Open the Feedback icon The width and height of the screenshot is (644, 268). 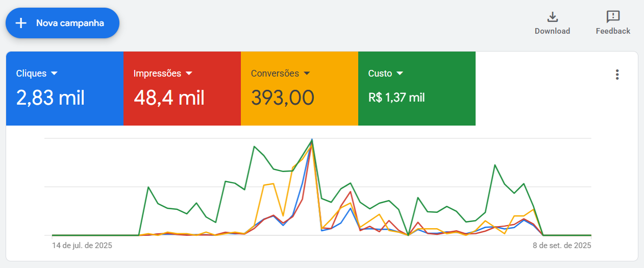click(613, 17)
